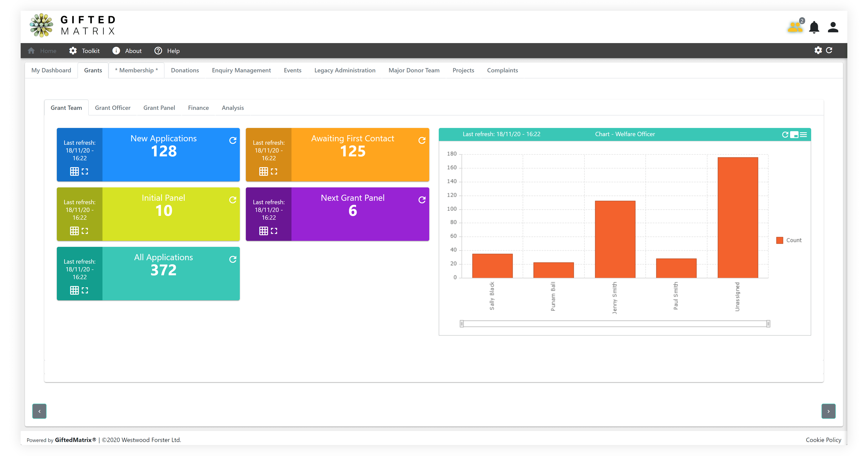
Task: Click the chart zoom slider left handle
Action: pyautogui.click(x=462, y=324)
